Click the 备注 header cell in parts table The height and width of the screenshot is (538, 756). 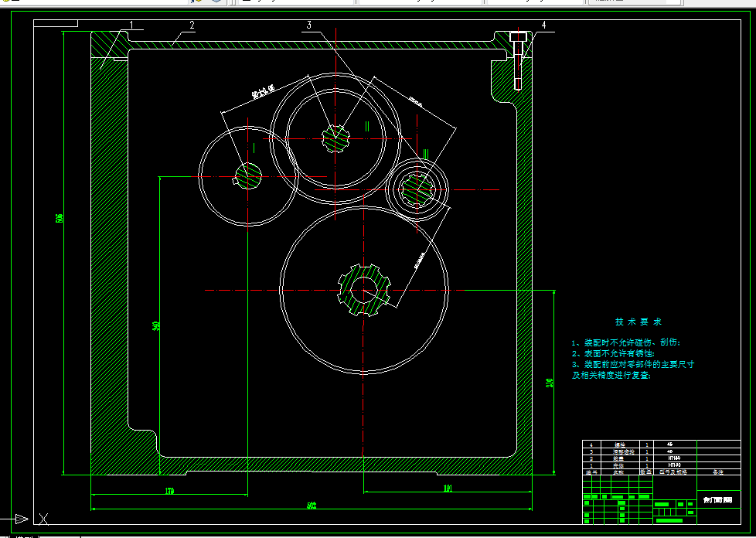click(x=718, y=472)
